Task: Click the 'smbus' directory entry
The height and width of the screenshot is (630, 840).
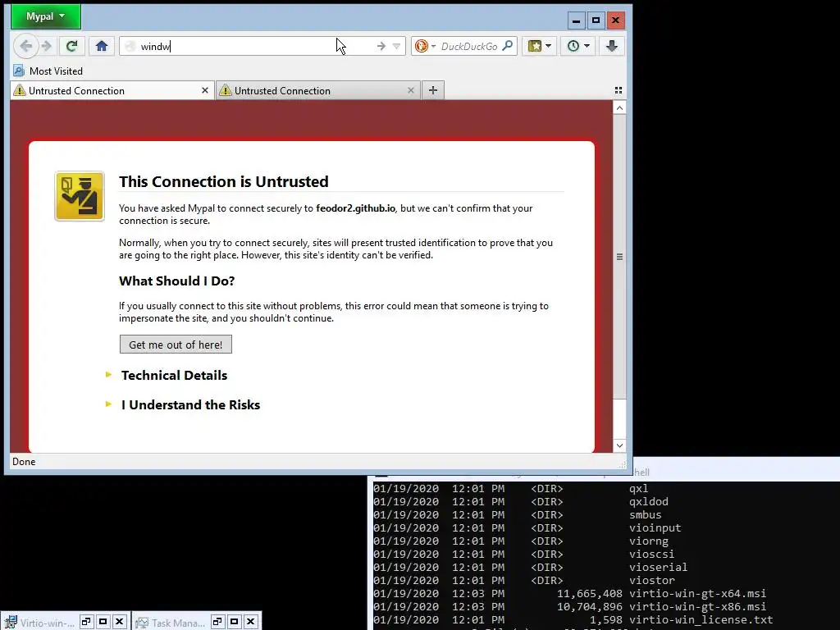Action: tap(646, 514)
